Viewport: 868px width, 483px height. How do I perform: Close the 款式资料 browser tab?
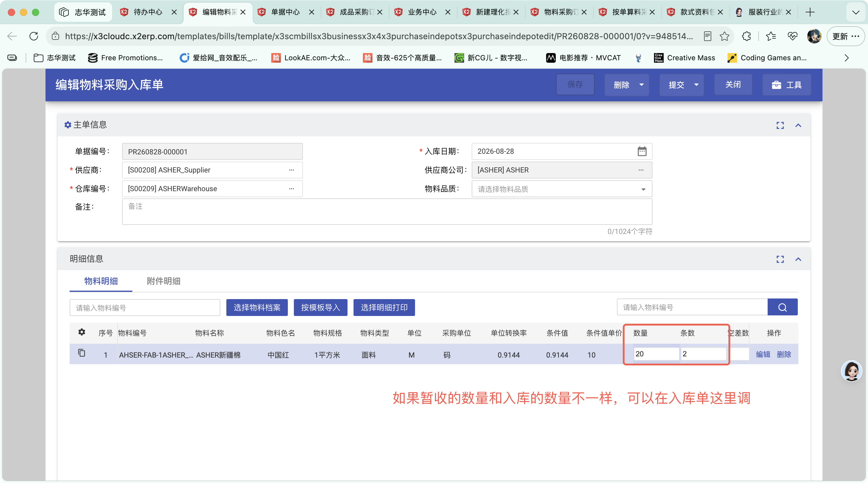pos(720,12)
